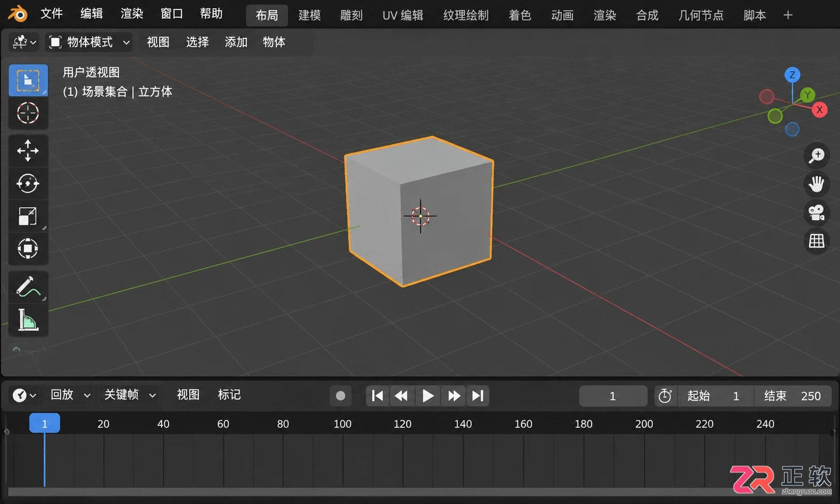Switch perspective/orthographic grid icon
The image size is (840, 504).
(x=817, y=240)
